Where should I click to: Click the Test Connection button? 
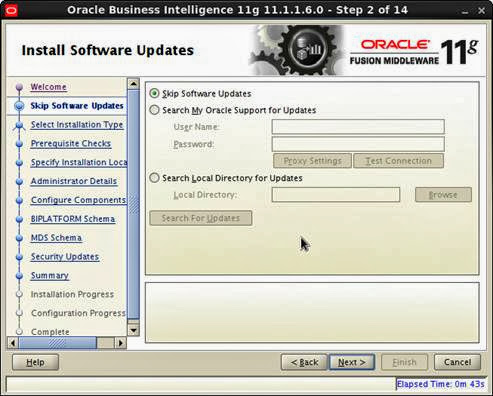(398, 161)
